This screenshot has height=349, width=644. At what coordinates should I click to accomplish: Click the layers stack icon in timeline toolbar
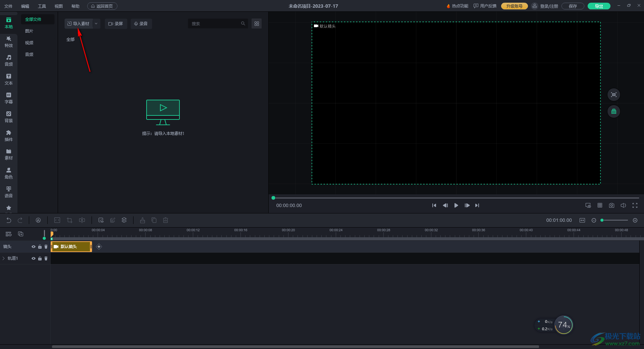point(124,220)
